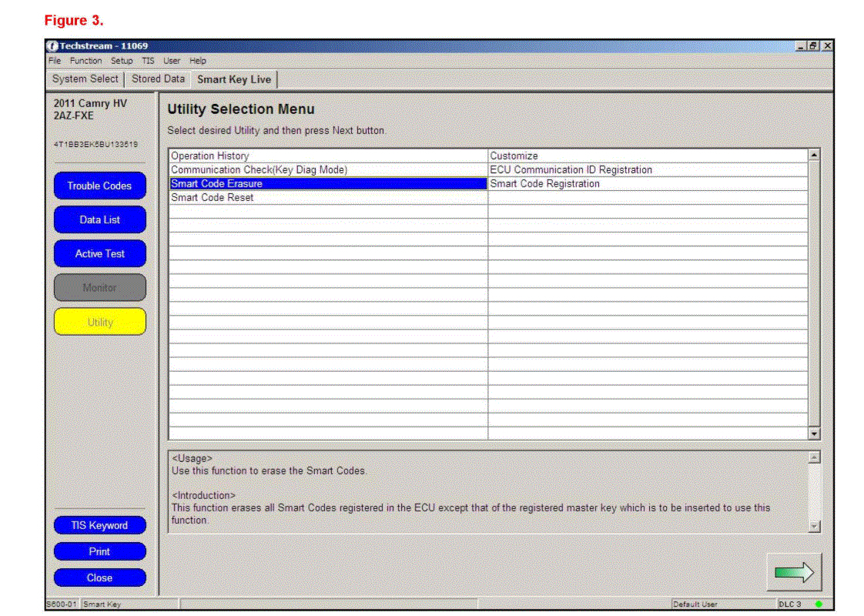The image size is (864, 616).
Task: Open the Data List view
Action: pyautogui.click(x=99, y=219)
